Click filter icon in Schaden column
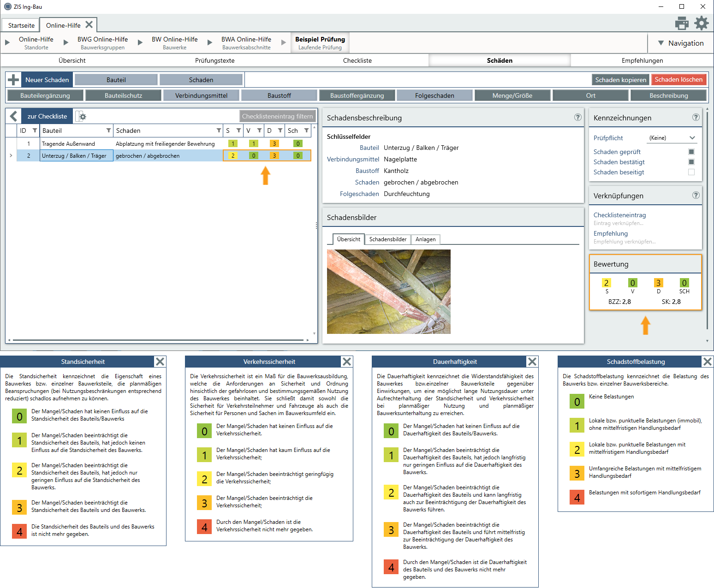 pos(219,131)
